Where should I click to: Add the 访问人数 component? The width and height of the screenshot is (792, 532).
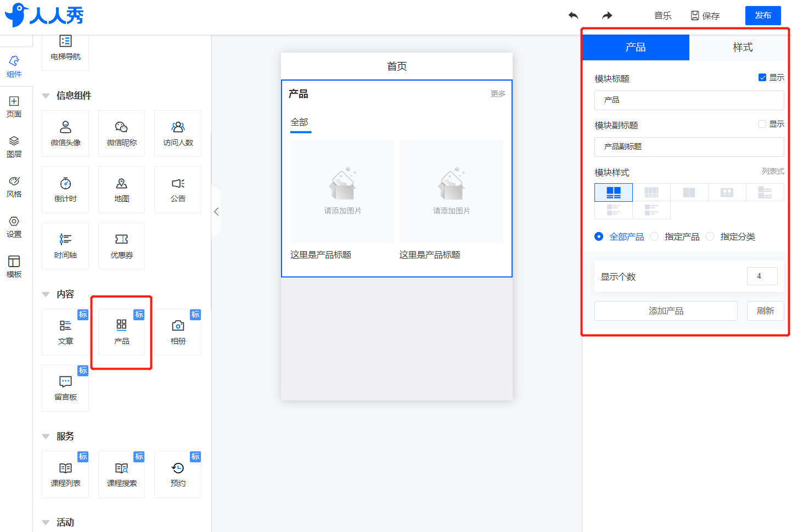pos(178,134)
